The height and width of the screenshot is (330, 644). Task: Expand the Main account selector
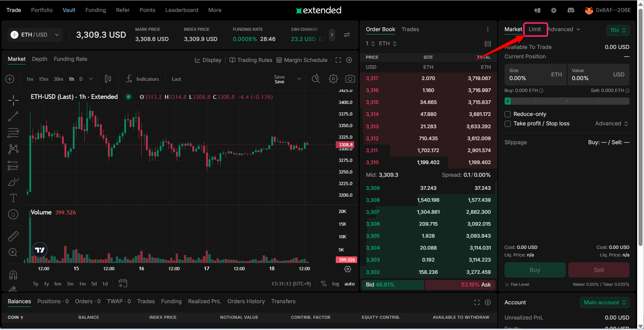(x=604, y=302)
